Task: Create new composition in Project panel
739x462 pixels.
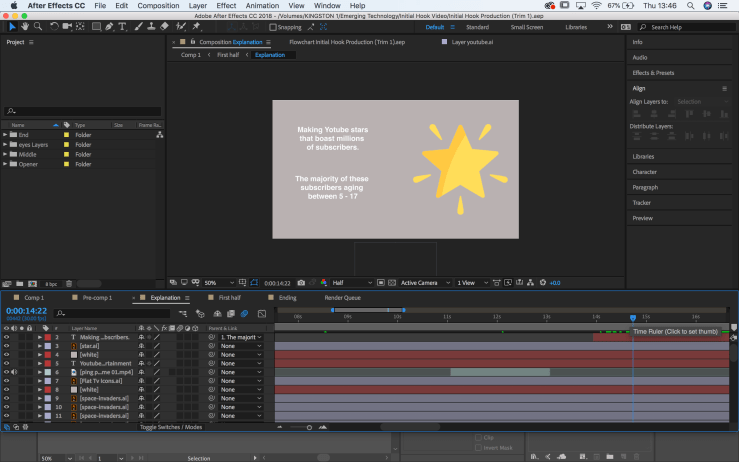Action: click(x=32, y=284)
